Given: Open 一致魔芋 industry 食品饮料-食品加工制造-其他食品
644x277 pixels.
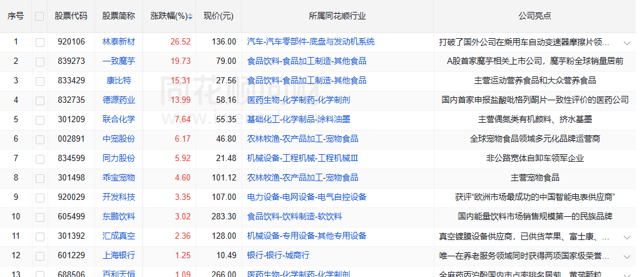Looking at the screenshot, I should pos(307,61).
